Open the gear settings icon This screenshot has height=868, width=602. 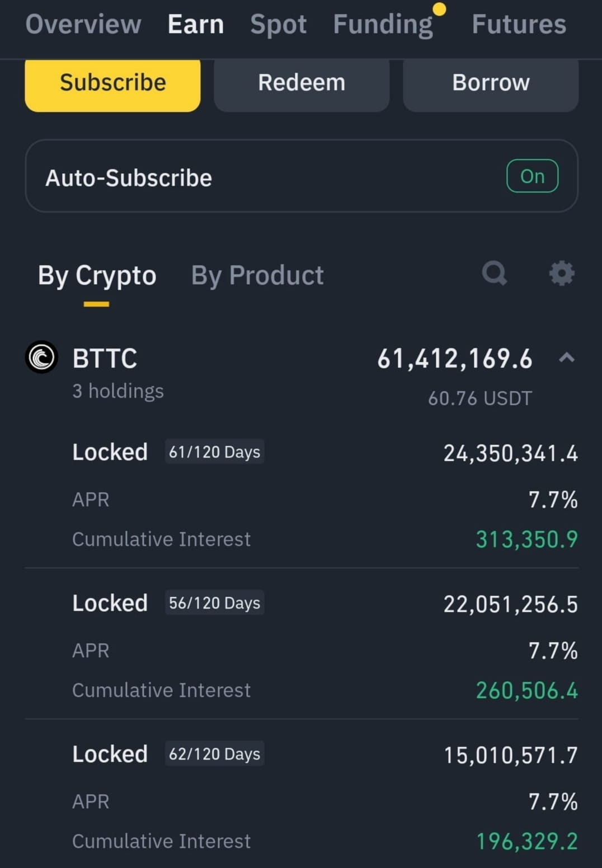point(562,273)
